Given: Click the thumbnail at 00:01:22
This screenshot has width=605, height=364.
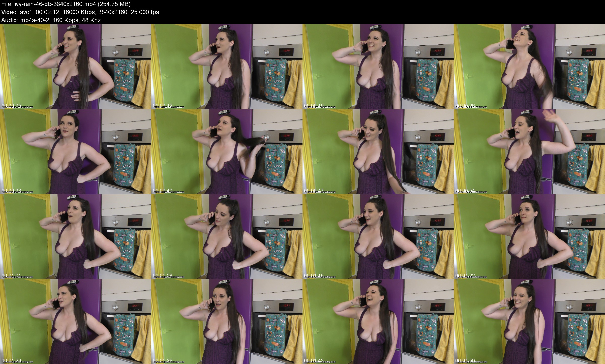Looking at the screenshot, I should pos(529,236).
